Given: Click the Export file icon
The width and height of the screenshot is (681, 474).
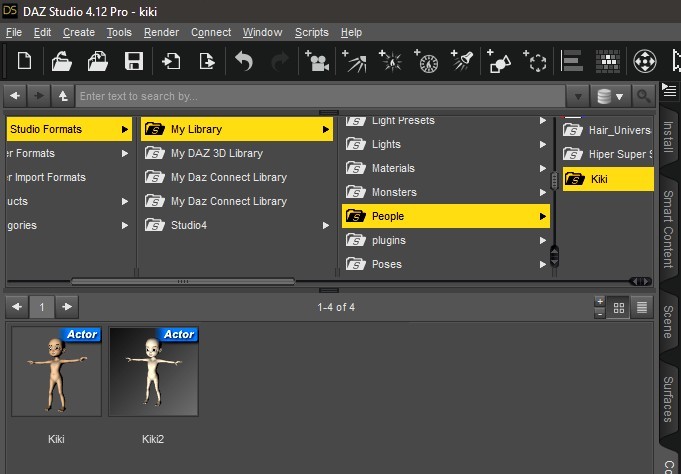Looking at the screenshot, I should 207,61.
